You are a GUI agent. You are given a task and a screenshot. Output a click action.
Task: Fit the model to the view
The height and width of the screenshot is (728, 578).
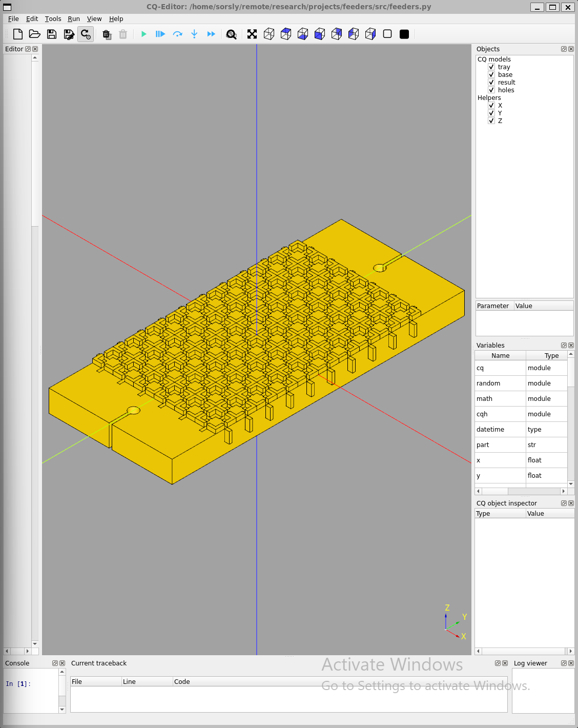point(252,34)
